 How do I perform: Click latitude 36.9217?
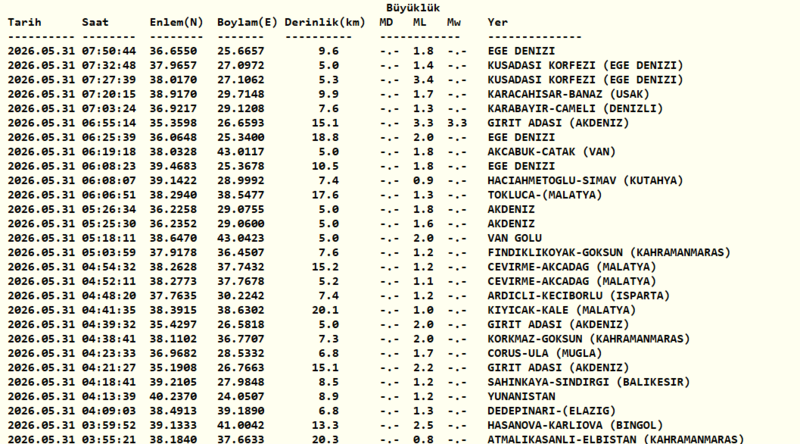click(x=173, y=109)
